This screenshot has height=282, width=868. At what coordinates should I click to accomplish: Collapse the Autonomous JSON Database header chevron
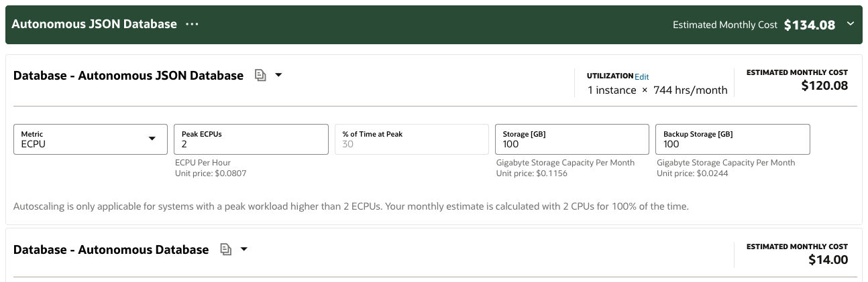pos(851,24)
